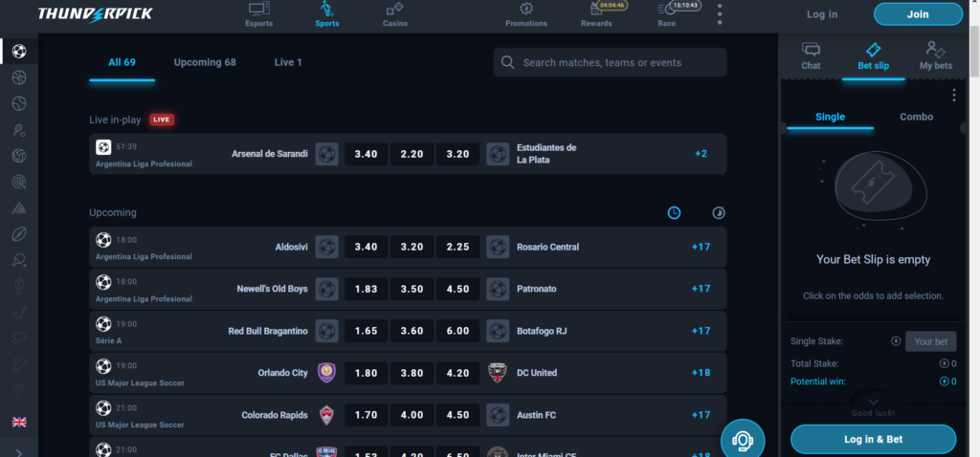Pick Newell's Old Boys odds 1.83
This screenshot has width=980, height=457.
(x=366, y=289)
